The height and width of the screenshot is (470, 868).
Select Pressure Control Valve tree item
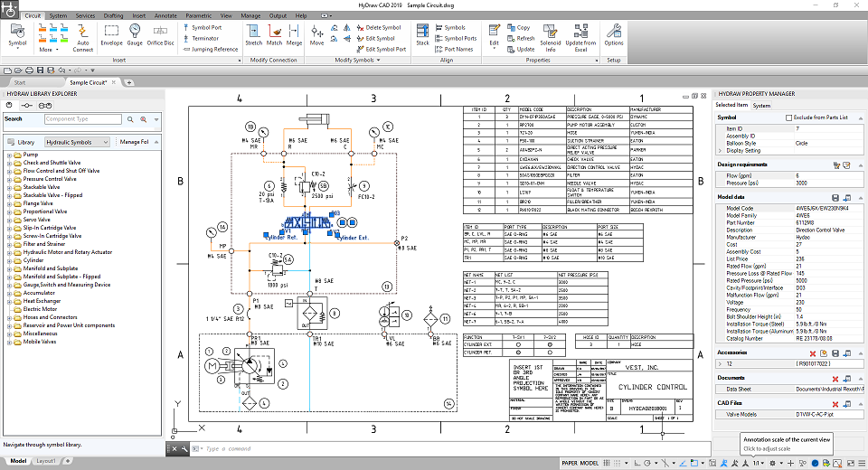[x=49, y=179]
